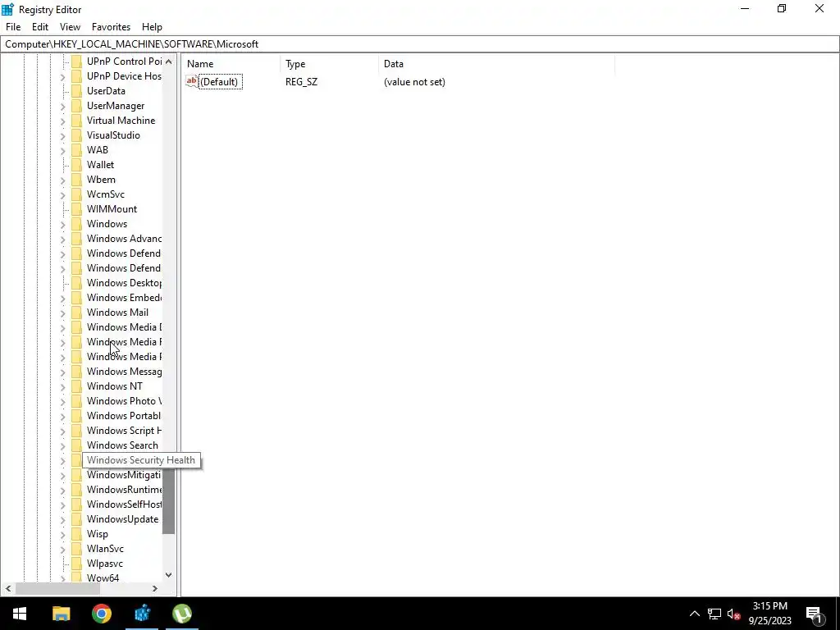Screen dimensions: 840x630
Task: Click the tree's horizontal scrollbar thumb
Action: click(58, 588)
